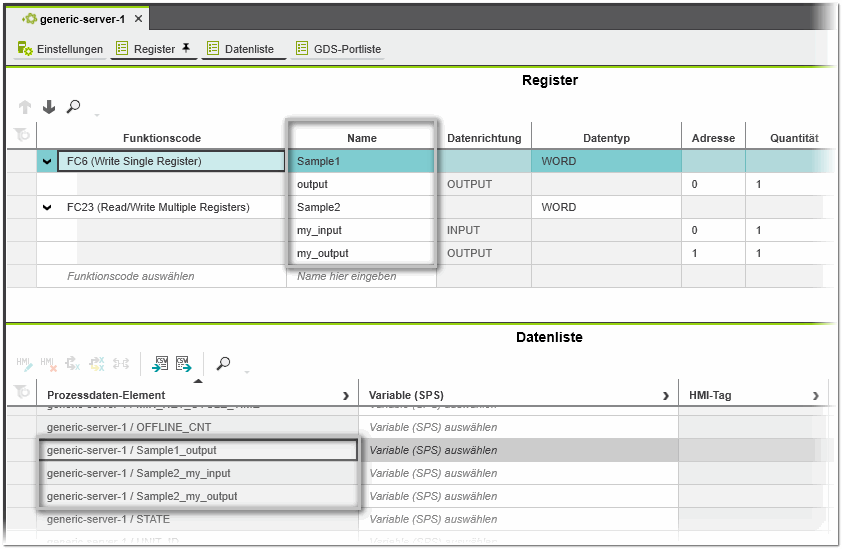Image resolution: width=842 pixels, height=549 pixels.
Task: Open the GDS-Portliste tab
Action: click(x=338, y=49)
